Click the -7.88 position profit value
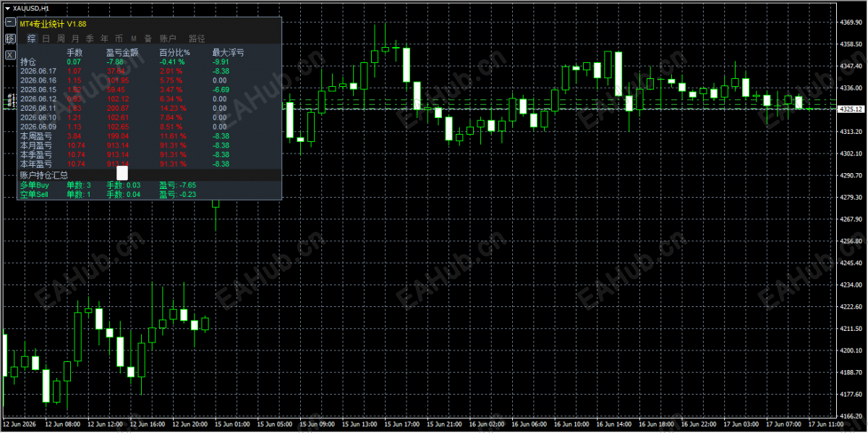868x433 pixels. pos(116,62)
